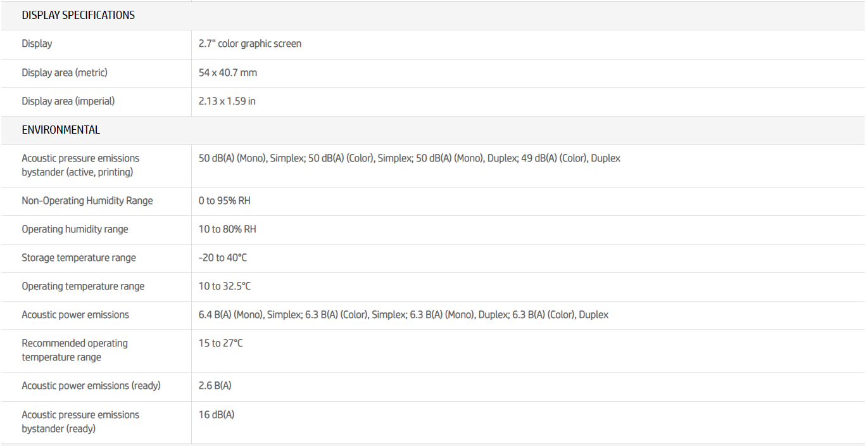Select the 0 to 95% RH value
The height and width of the screenshot is (446, 868).
point(225,201)
